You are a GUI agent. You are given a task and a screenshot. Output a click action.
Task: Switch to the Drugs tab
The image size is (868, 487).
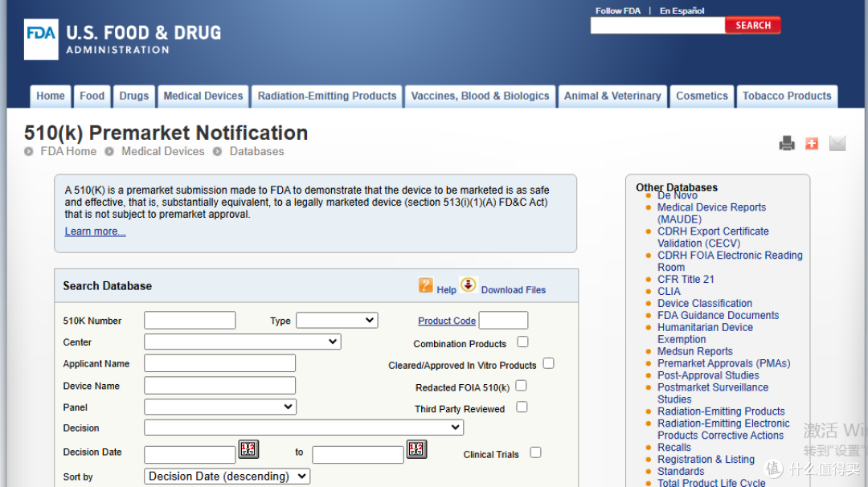tap(134, 96)
